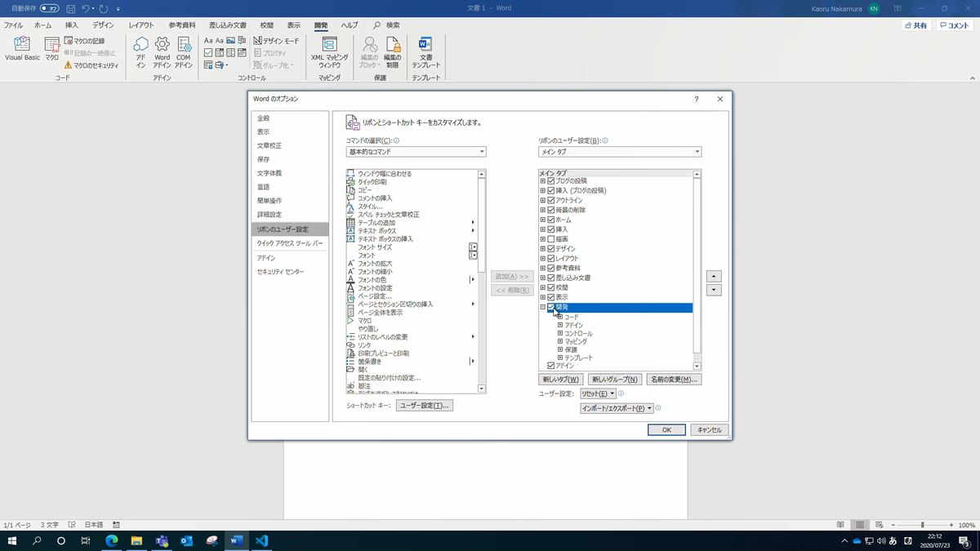Click move-down arrow beside tabs list
980x551 pixels.
click(714, 290)
